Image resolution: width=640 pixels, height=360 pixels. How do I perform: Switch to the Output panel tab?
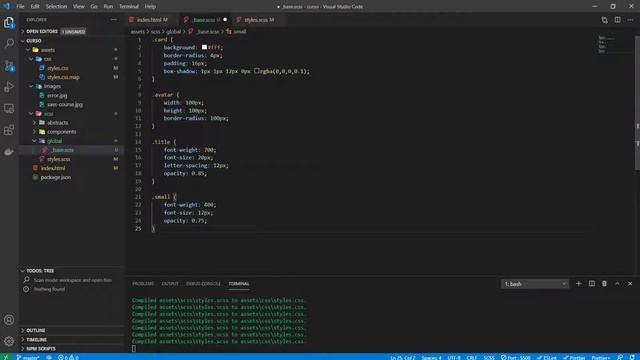point(170,284)
